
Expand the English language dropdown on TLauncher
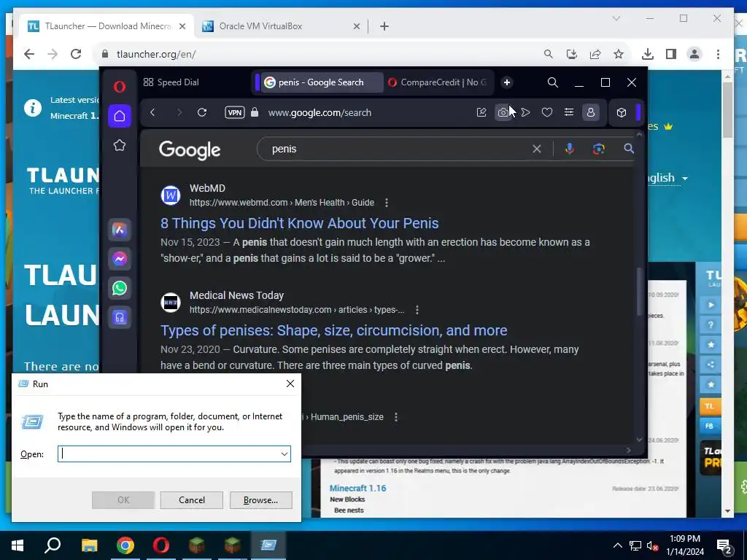click(x=667, y=178)
